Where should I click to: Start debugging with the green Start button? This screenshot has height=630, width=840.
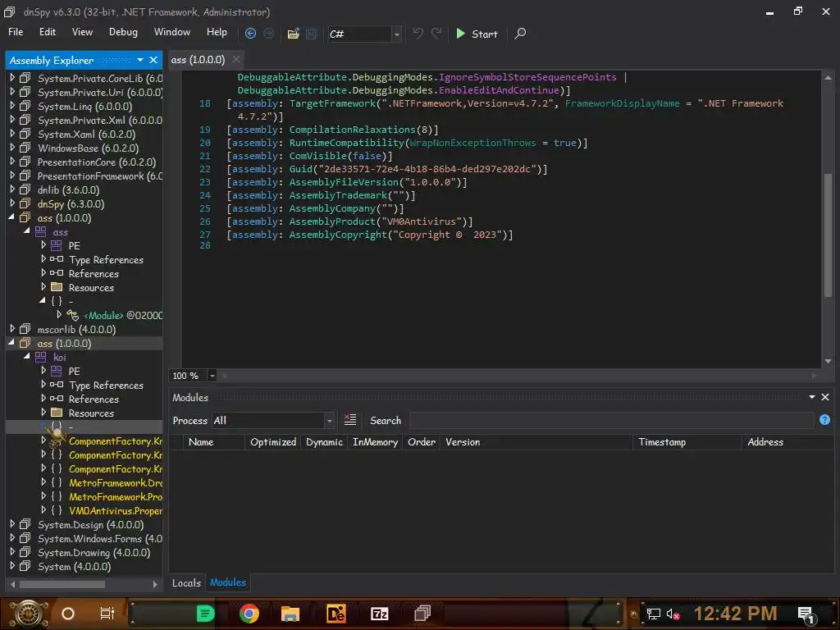[x=477, y=34]
